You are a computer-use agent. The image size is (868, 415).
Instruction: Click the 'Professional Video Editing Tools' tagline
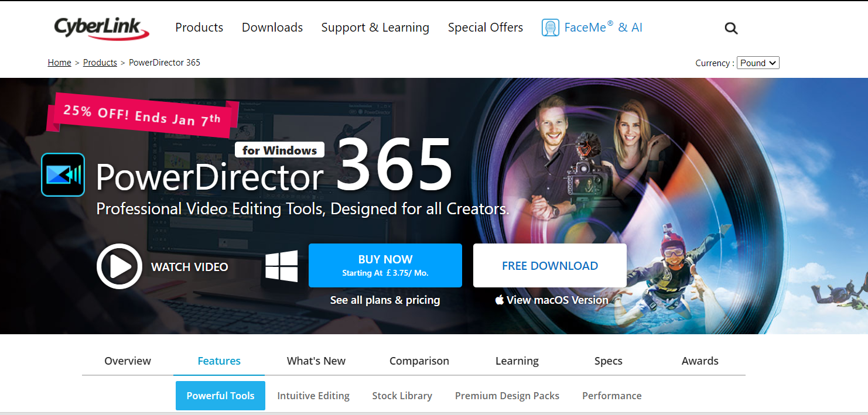point(303,209)
